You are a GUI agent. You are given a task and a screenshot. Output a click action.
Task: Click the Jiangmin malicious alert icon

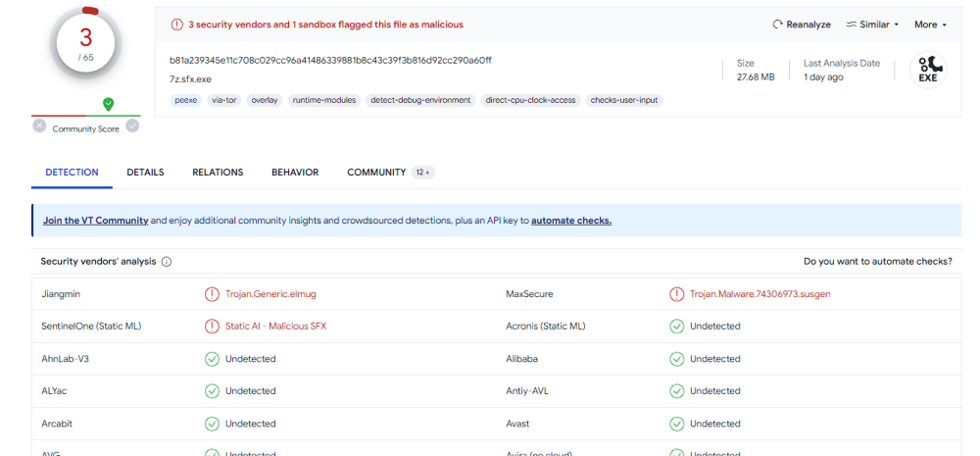[212, 294]
